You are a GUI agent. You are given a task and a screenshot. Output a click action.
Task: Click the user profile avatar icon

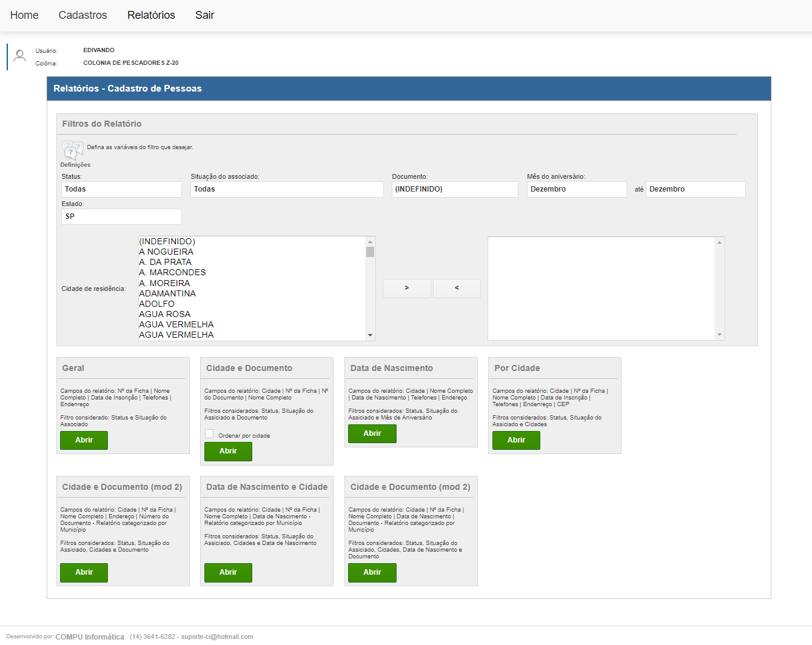tap(20, 56)
